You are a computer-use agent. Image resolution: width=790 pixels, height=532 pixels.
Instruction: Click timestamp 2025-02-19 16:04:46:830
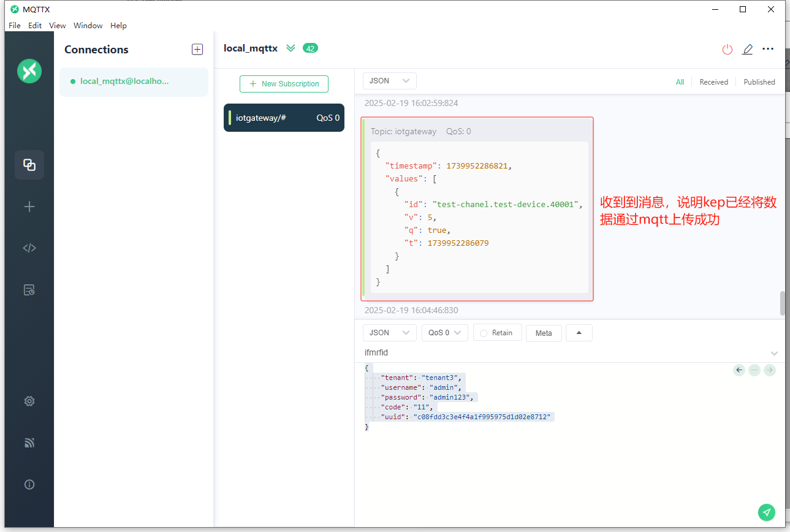tap(411, 310)
